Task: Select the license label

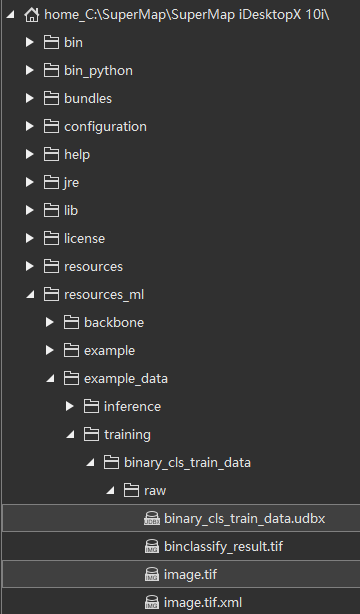Action: [x=85, y=238]
